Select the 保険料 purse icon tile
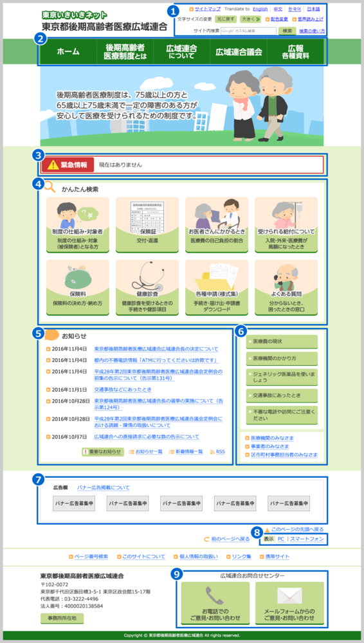 point(78,287)
